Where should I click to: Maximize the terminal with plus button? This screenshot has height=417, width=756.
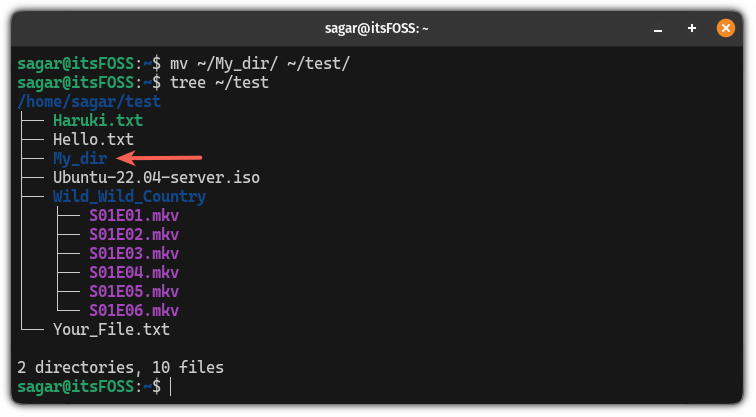click(691, 29)
